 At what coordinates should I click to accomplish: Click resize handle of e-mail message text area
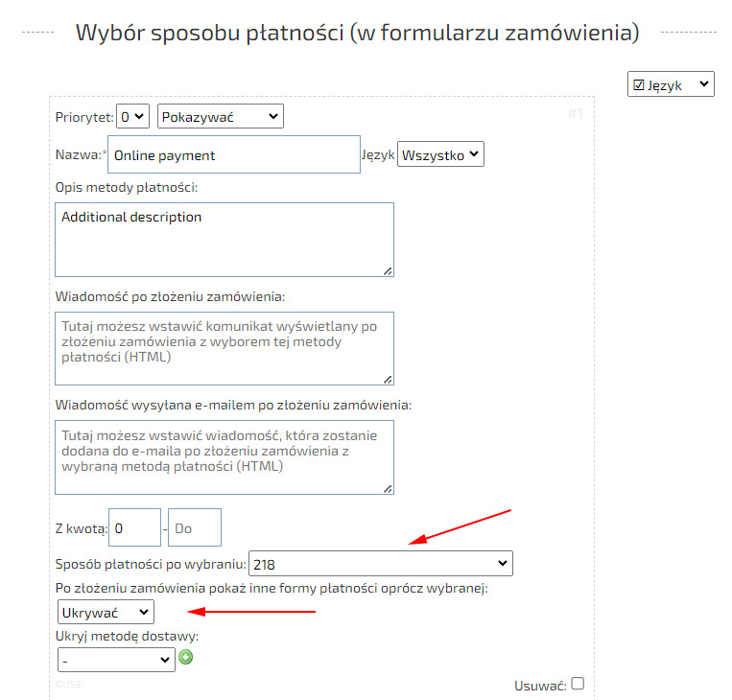[x=387, y=487]
